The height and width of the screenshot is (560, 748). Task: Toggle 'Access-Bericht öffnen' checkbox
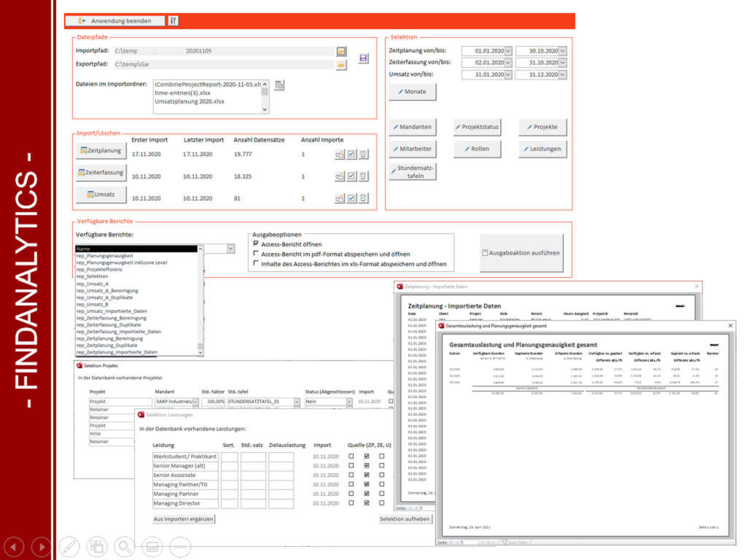coord(256,244)
